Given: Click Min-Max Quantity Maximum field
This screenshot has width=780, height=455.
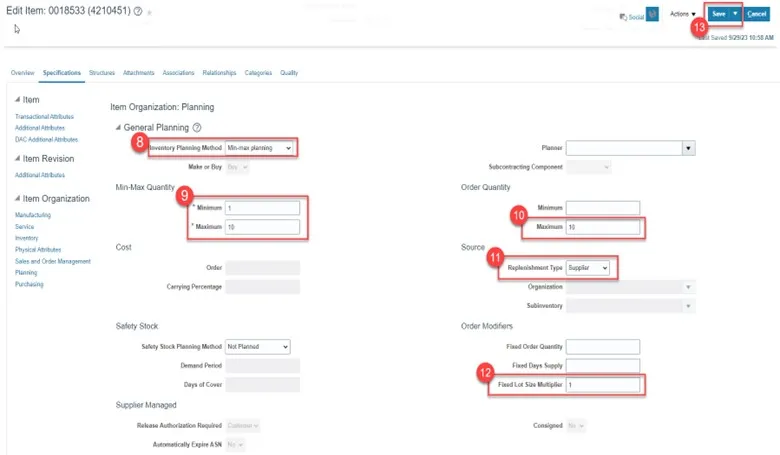Looking at the screenshot, I should tap(262, 227).
